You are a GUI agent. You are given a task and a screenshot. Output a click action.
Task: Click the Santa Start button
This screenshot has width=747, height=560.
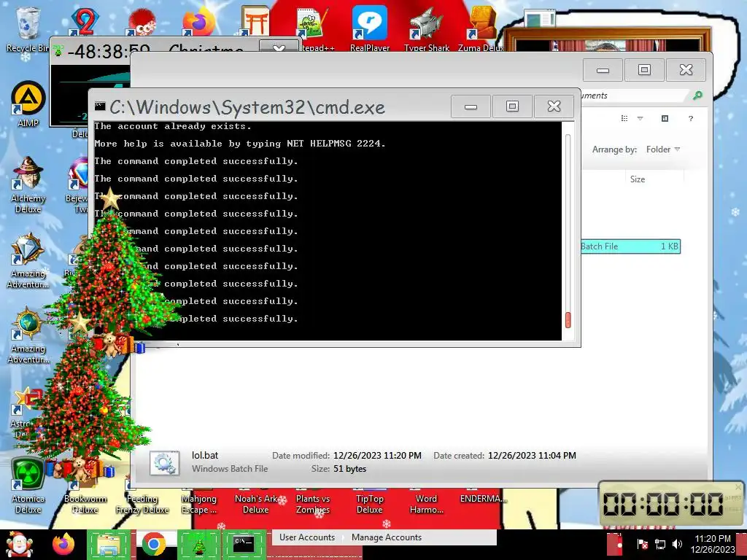click(x=18, y=544)
